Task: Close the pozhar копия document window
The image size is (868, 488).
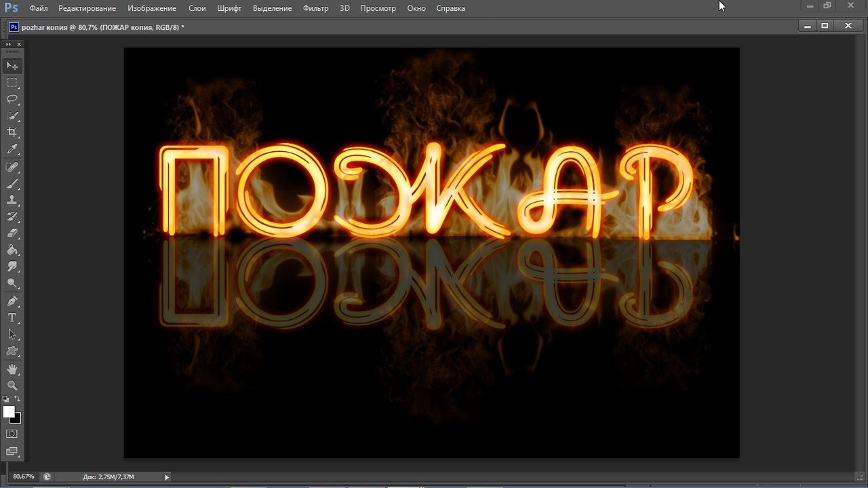Action: coord(848,26)
